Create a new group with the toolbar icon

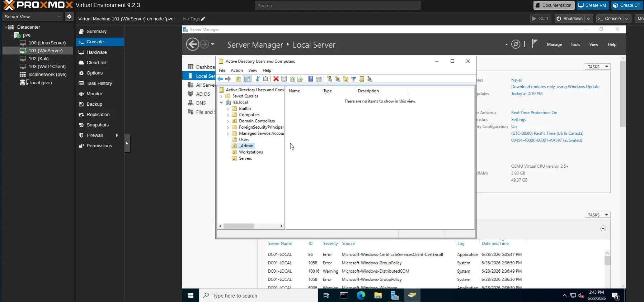[337, 79]
